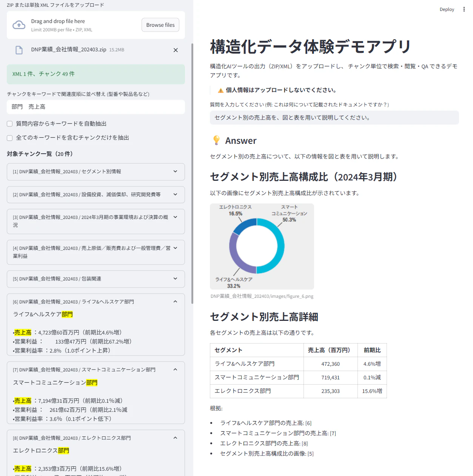This screenshot has width=473, height=476.
Task: Remove the uploaded DNP業績 zip file
Action: point(176,50)
